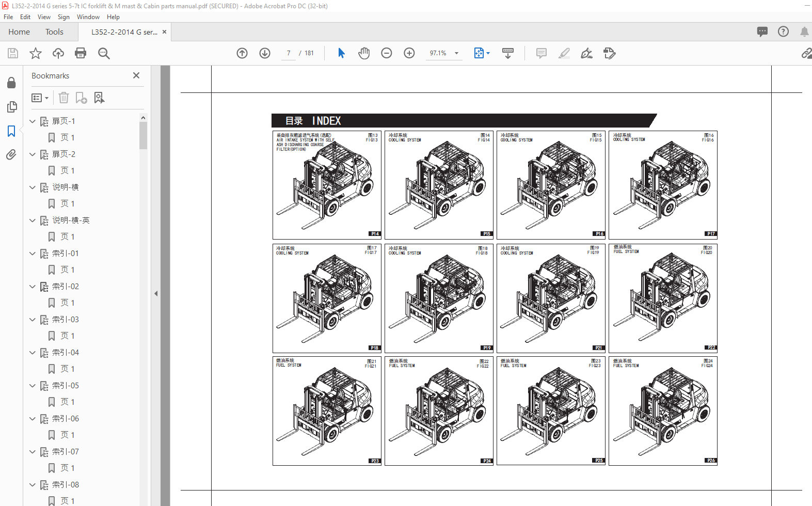The image size is (812, 506).
Task: Collapse the 说明-横 bookmark
Action: (x=33, y=187)
